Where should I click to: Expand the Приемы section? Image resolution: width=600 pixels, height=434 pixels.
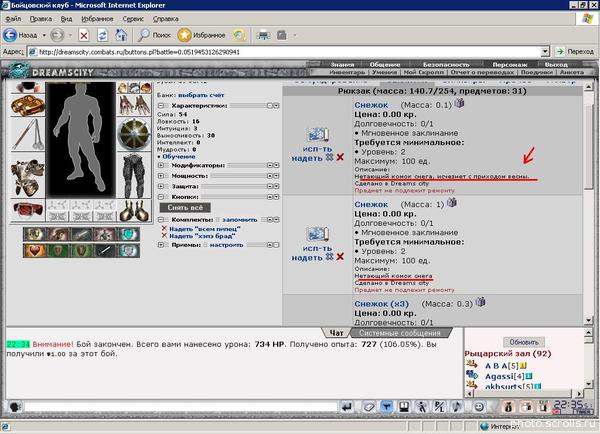(161, 245)
